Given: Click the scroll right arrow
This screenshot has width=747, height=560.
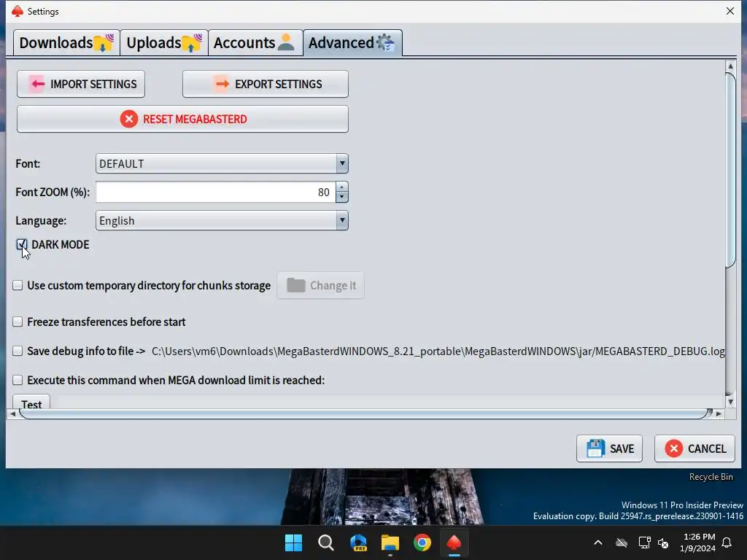Looking at the screenshot, I should [719, 414].
